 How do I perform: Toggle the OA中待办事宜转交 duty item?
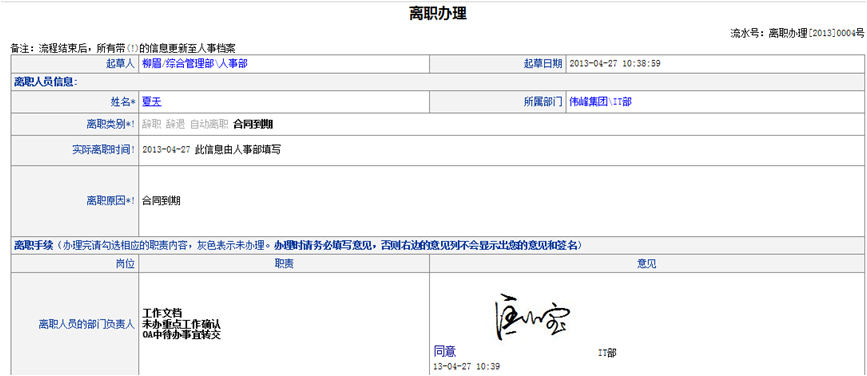[181, 335]
